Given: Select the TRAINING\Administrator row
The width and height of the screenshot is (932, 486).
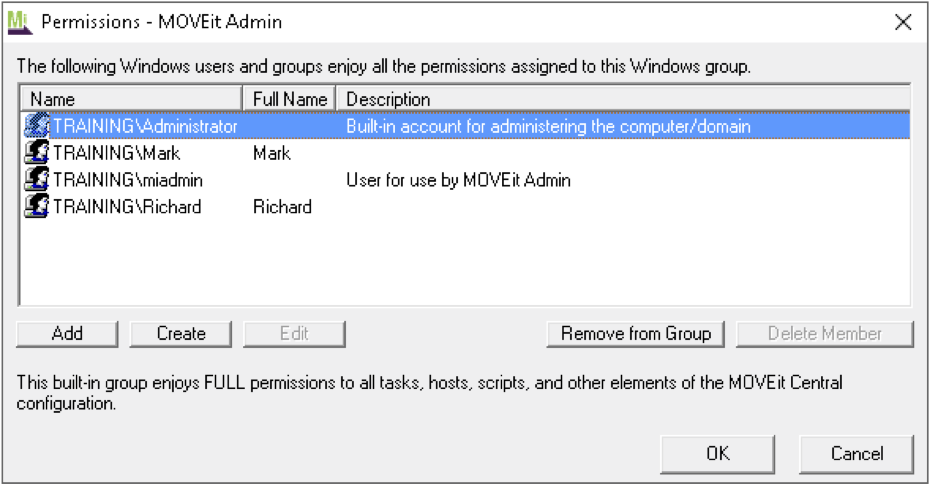Looking at the screenshot, I should 145,127.
